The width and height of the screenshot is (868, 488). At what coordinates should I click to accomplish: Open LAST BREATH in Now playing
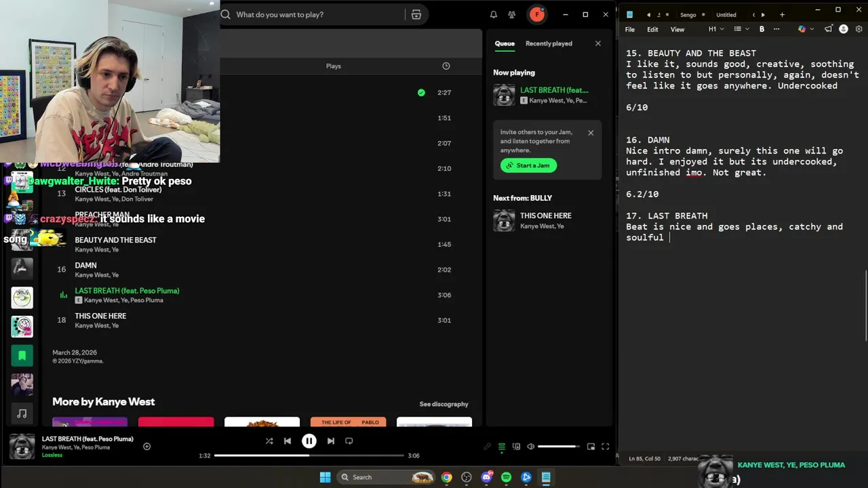[548, 95]
